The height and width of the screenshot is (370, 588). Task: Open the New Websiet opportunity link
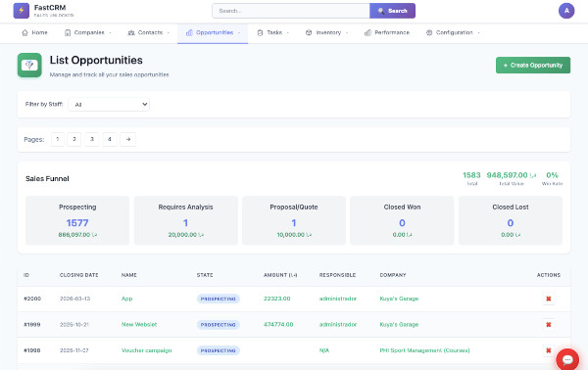[x=139, y=325]
